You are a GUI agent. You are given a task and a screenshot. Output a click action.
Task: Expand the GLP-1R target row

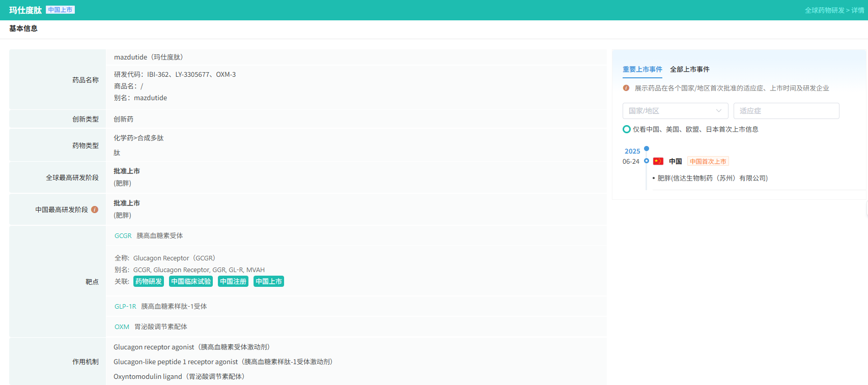125,306
